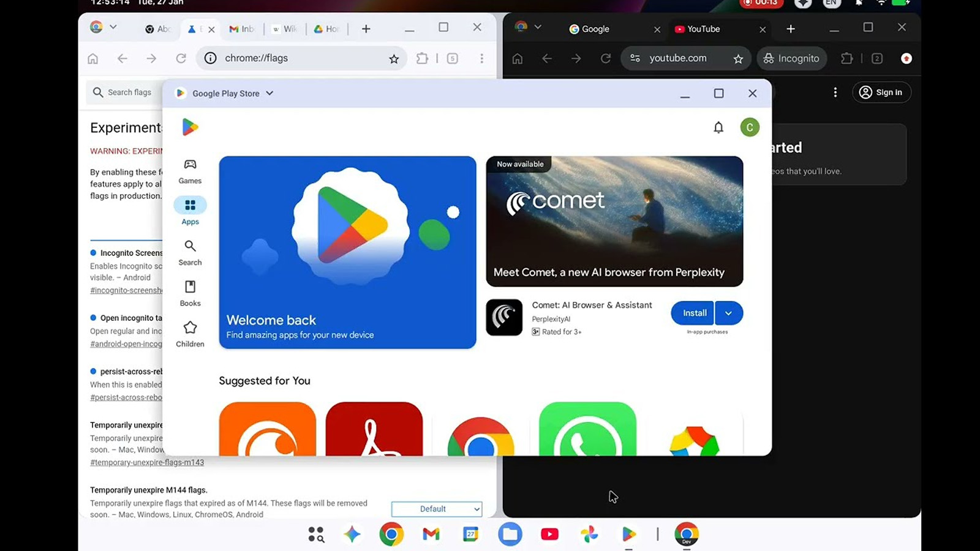Image resolution: width=980 pixels, height=551 pixels.
Task: Switch to the Inbox Gmail tab
Action: (243, 28)
